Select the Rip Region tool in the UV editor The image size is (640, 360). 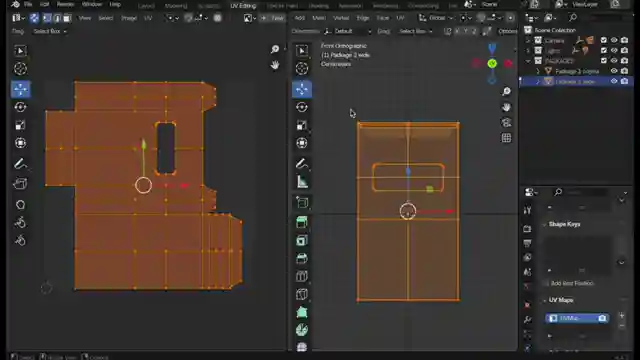tap(20, 184)
